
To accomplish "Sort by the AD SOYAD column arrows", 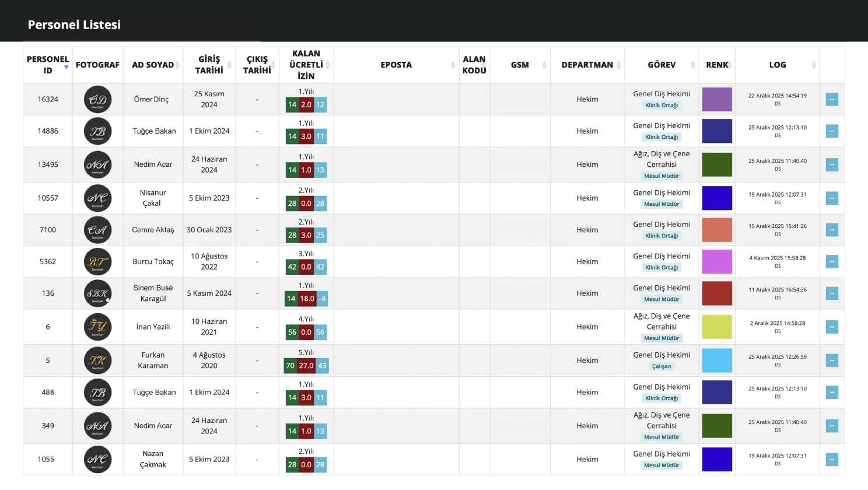I will (x=177, y=65).
